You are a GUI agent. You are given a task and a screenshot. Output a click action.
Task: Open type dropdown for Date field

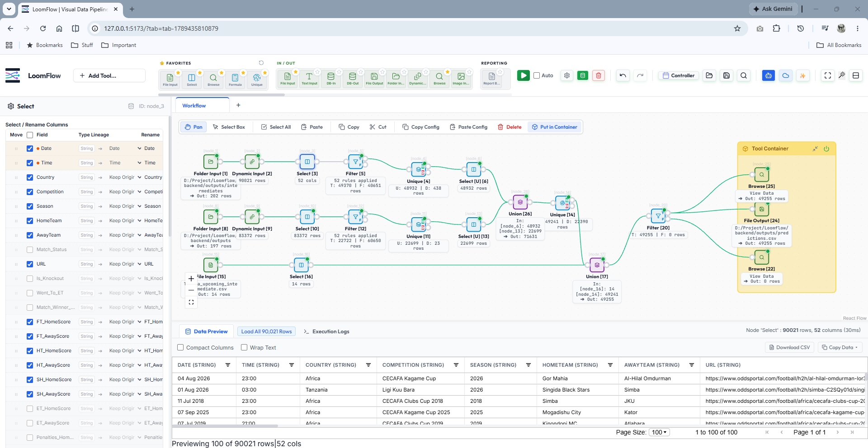125,149
